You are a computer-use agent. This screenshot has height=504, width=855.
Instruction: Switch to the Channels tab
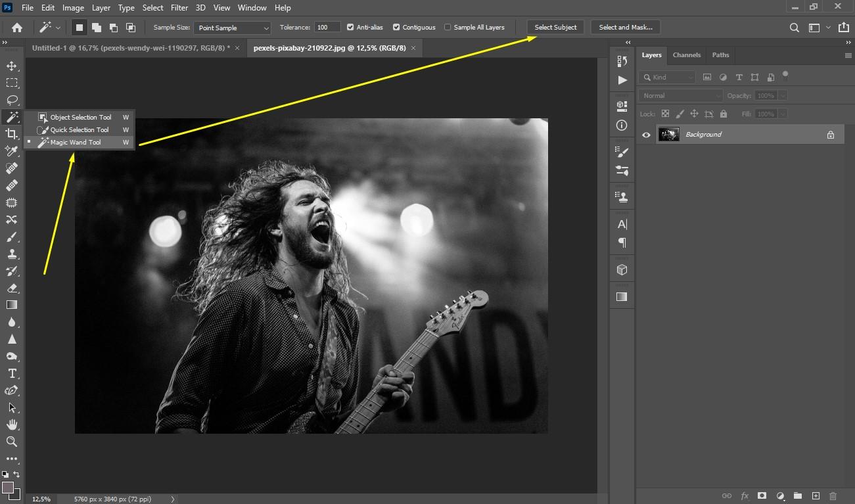tap(687, 55)
